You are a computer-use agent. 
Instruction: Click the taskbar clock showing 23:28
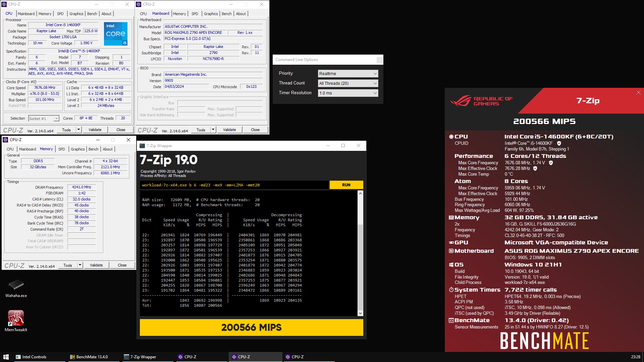click(635, 357)
